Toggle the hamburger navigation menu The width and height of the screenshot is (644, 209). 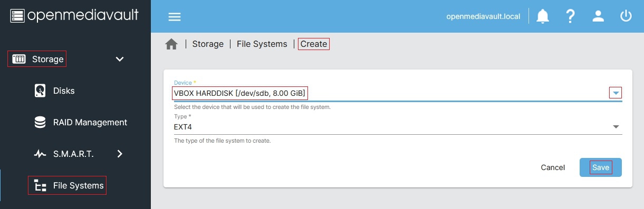pos(175,16)
